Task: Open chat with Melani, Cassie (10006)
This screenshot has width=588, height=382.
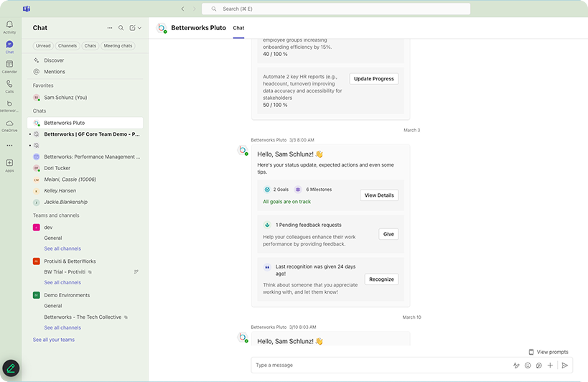Action: 85,180
